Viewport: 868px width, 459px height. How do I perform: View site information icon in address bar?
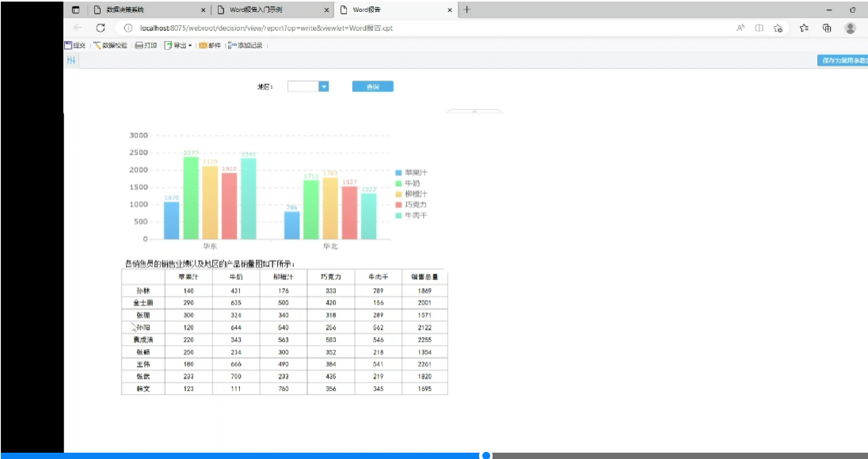[x=128, y=28]
